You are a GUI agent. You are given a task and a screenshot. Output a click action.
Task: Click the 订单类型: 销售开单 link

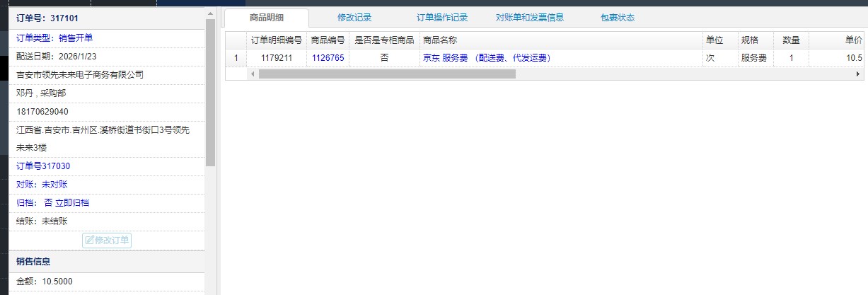pyautogui.click(x=54, y=38)
